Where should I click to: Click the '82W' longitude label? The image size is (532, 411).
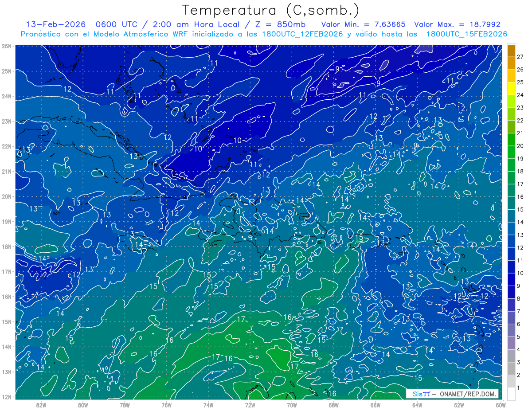pos(41,405)
